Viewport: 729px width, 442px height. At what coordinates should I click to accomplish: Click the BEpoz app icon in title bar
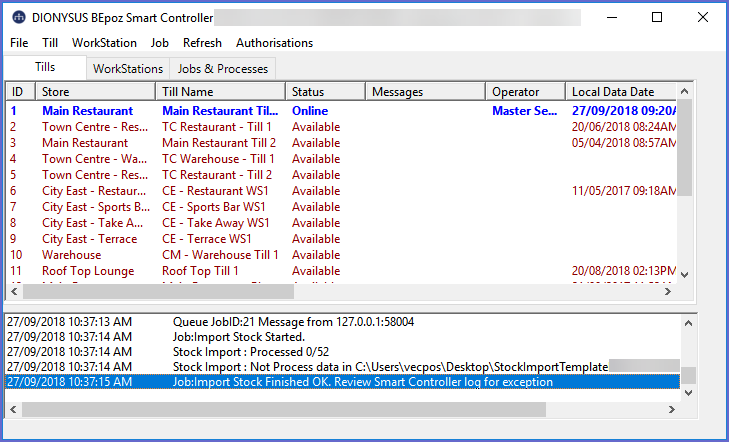(19, 17)
